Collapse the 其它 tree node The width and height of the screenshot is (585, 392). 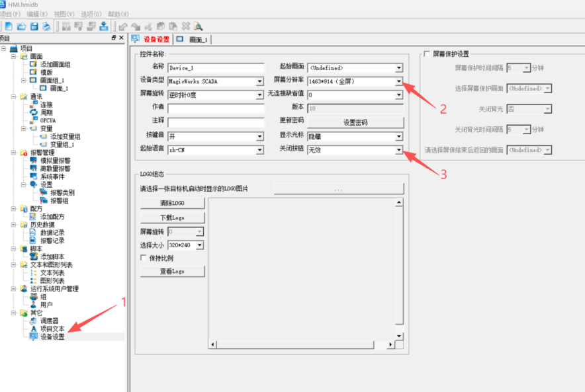point(13,313)
